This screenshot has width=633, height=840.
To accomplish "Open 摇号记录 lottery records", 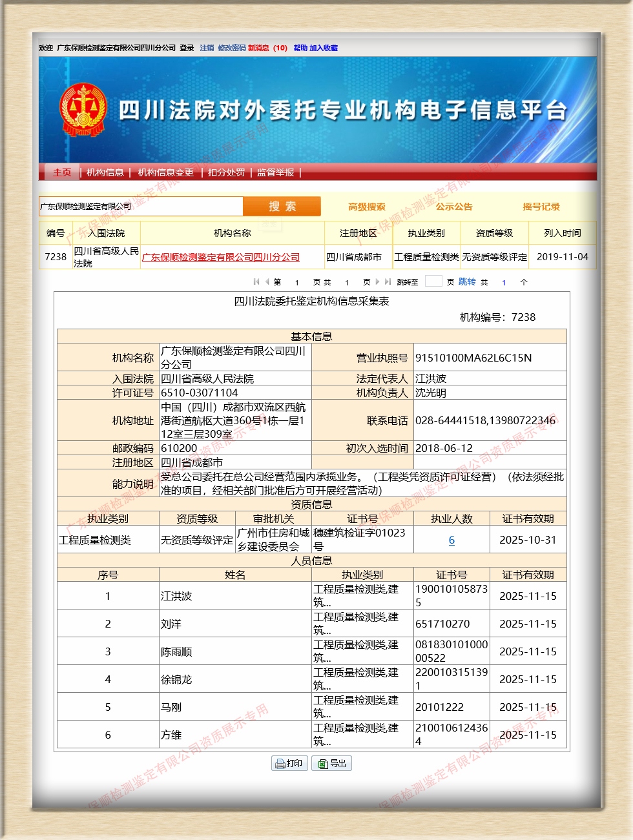I will point(541,207).
